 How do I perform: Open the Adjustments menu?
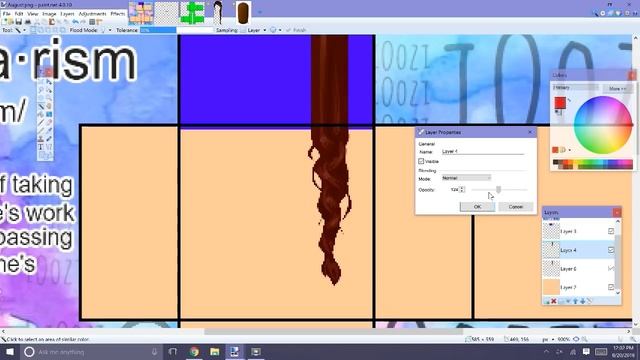93,13
